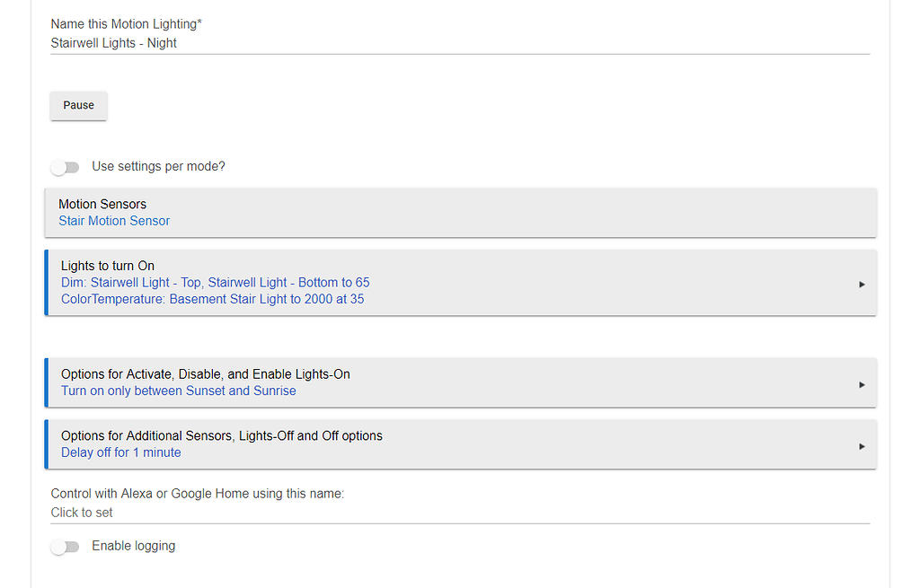Viewport: 920px width, 588px height.
Task: Click the Dim Stairwell Light to 65 setting
Action: click(215, 282)
